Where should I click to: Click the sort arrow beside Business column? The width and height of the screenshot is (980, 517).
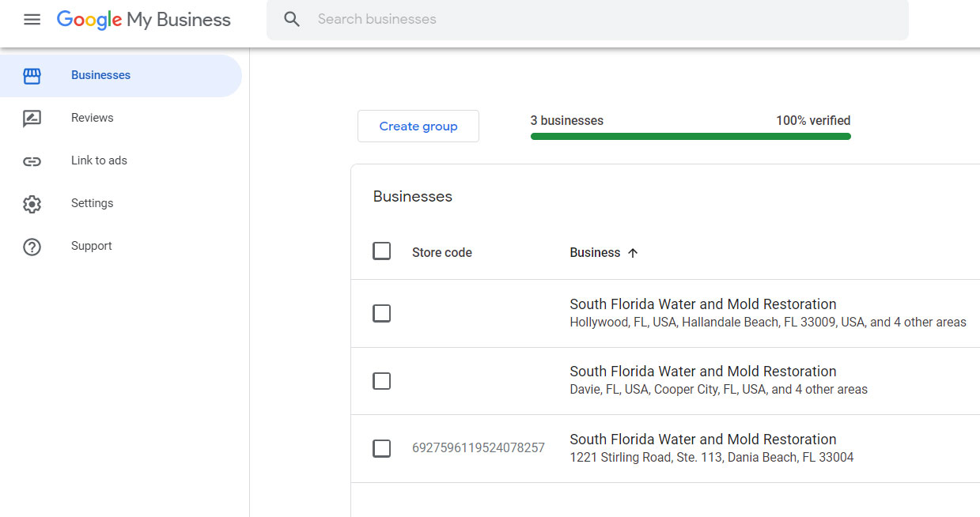(633, 253)
